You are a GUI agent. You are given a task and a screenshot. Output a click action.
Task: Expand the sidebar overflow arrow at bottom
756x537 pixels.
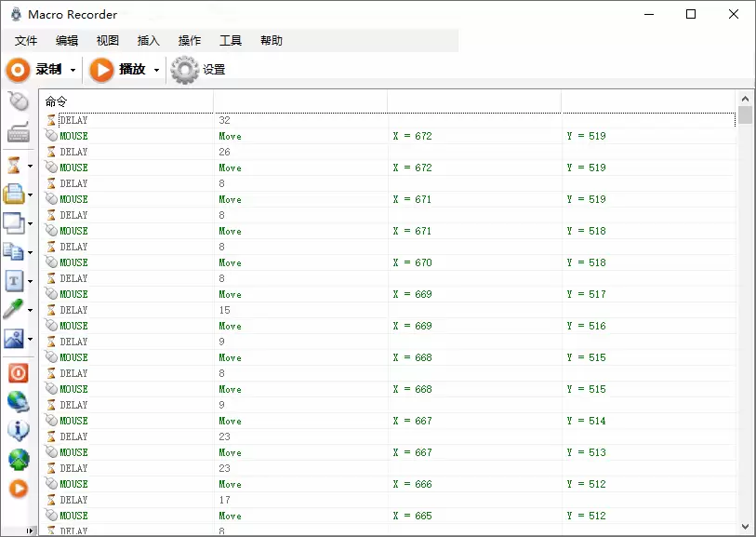tap(30, 530)
